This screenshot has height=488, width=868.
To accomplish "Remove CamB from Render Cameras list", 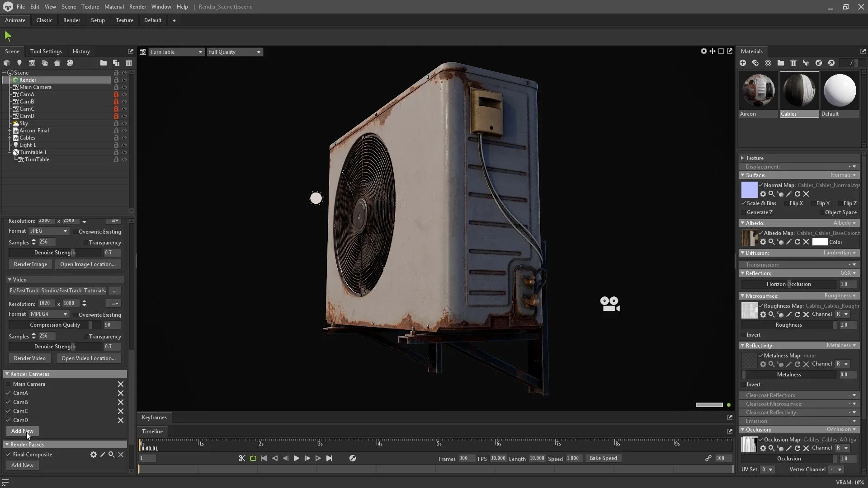I will point(121,402).
